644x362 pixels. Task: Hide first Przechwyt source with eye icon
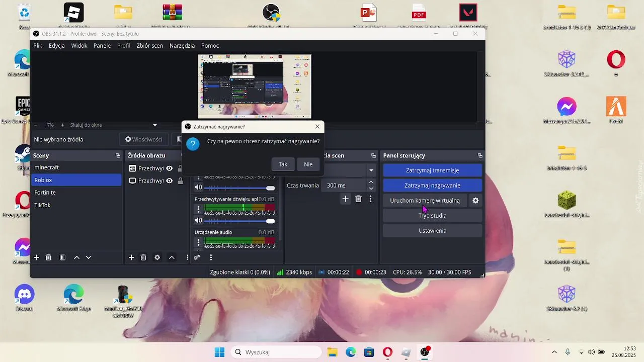(170, 168)
